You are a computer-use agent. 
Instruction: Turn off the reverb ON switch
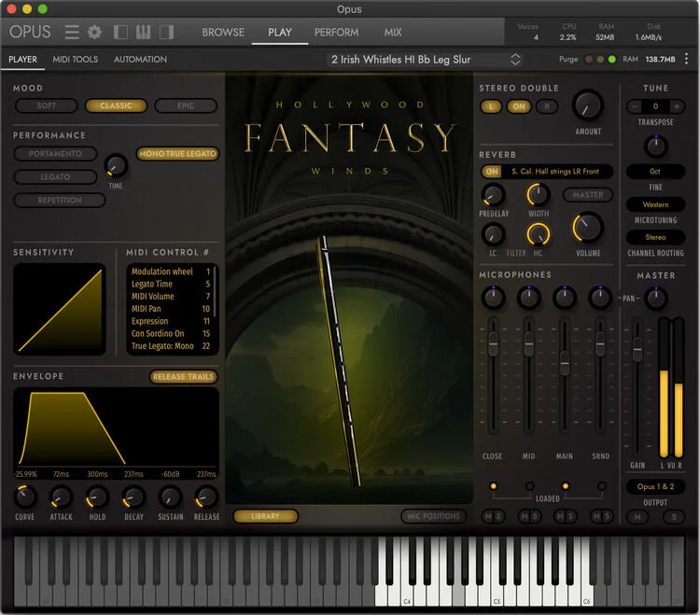492,172
